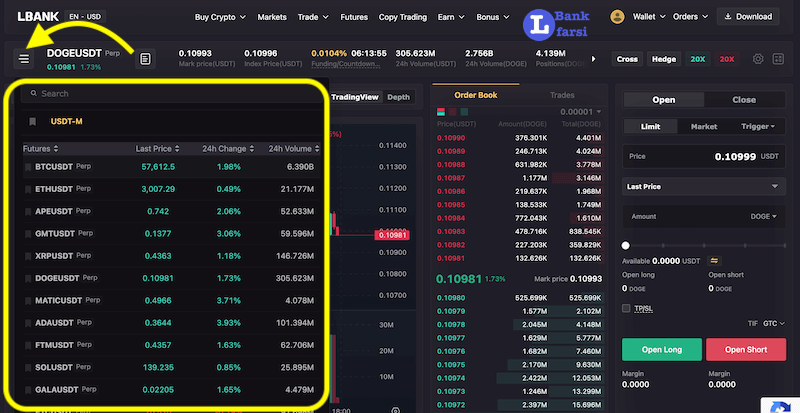Image resolution: width=800 pixels, height=413 pixels.
Task: Switch to the Trades tab
Action: [562, 95]
